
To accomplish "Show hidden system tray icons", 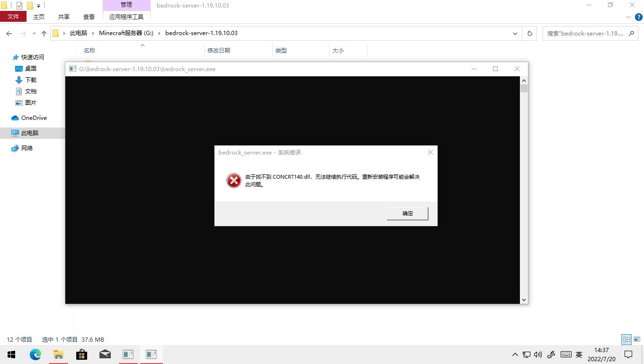I will pos(515,355).
